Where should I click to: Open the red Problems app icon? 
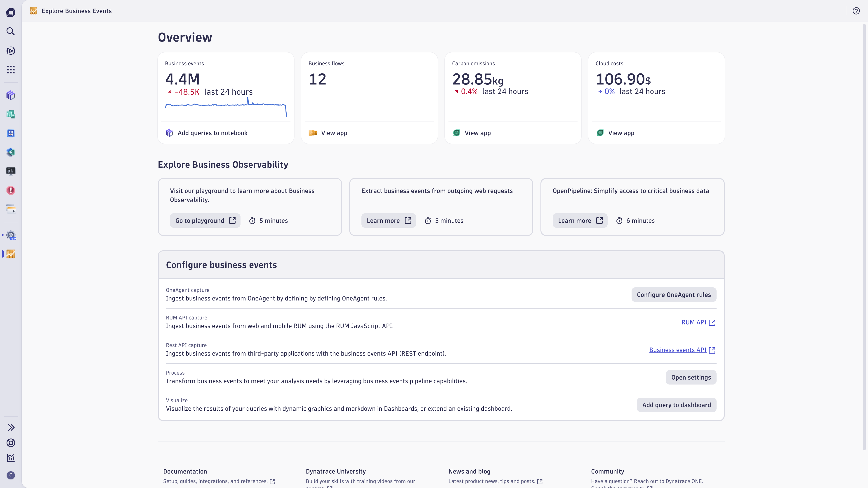tap(11, 190)
